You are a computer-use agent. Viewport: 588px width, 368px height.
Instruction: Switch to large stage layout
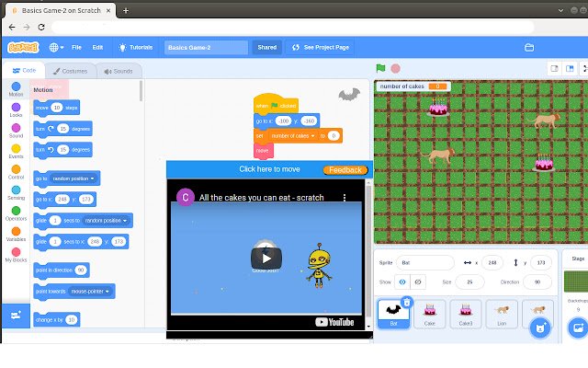click(x=570, y=68)
